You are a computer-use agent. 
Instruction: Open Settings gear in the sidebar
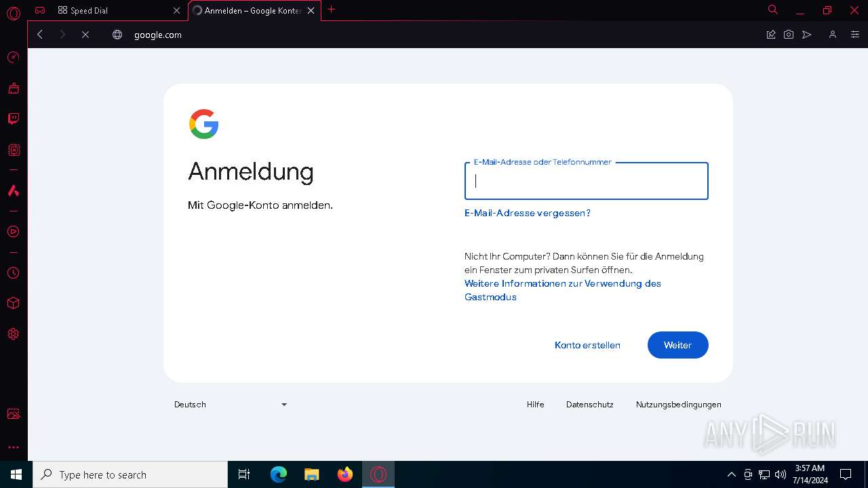click(13, 334)
